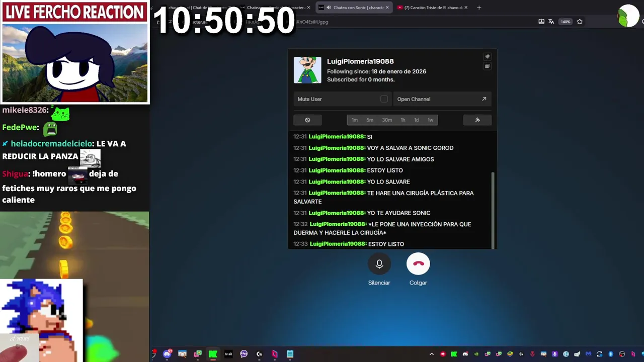Click 'TE HARE UNA CIRUGÍA PLÁSTICA' message
The image size is (644, 362).
pyautogui.click(x=384, y=197)
